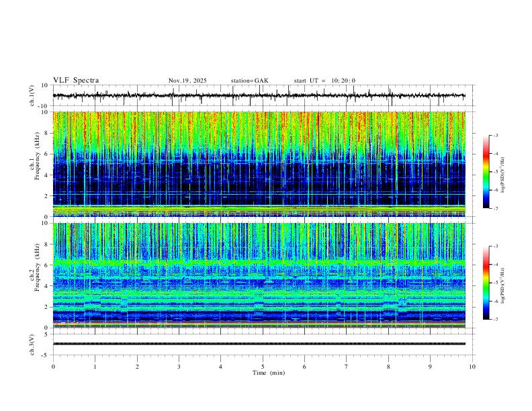Click the "ch.3(V)" axis label
This screenshot has height=411, width=532.
33,345
